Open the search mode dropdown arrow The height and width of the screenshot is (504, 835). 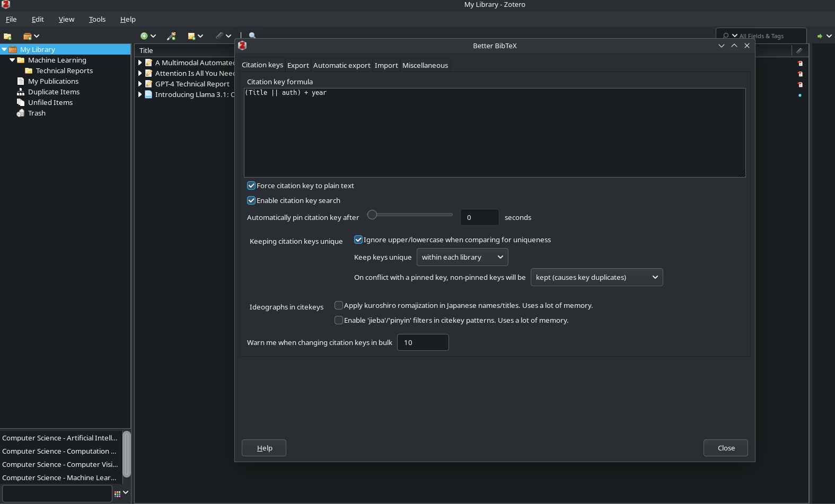point(735,36)
